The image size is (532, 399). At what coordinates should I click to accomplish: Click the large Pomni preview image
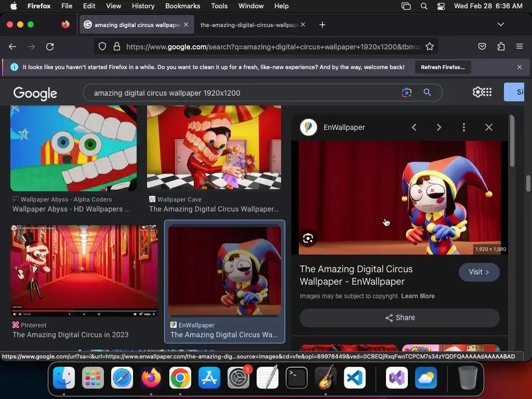[x=400, y=197]
